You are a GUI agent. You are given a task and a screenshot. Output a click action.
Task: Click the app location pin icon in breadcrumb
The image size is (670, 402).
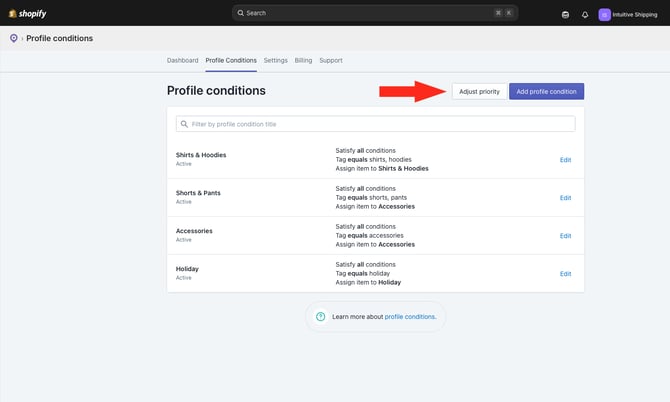[x=14, y=38]
